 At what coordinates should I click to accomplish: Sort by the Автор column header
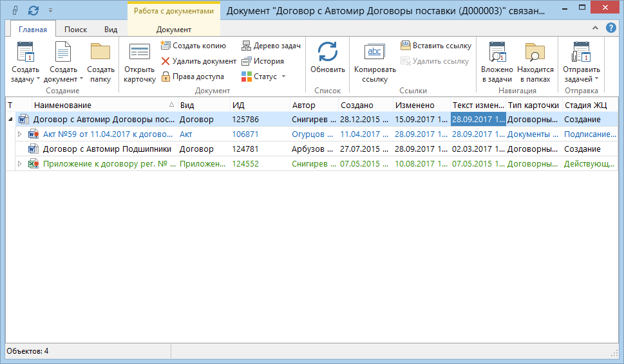pyautogui.click(x=314, y=105)
